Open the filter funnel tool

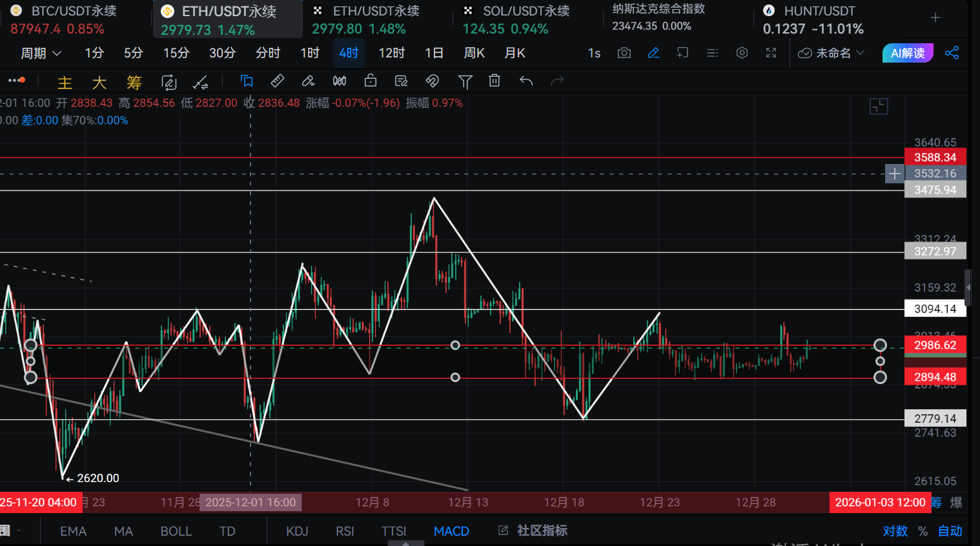pyautogui.click(x=465, y=81)
